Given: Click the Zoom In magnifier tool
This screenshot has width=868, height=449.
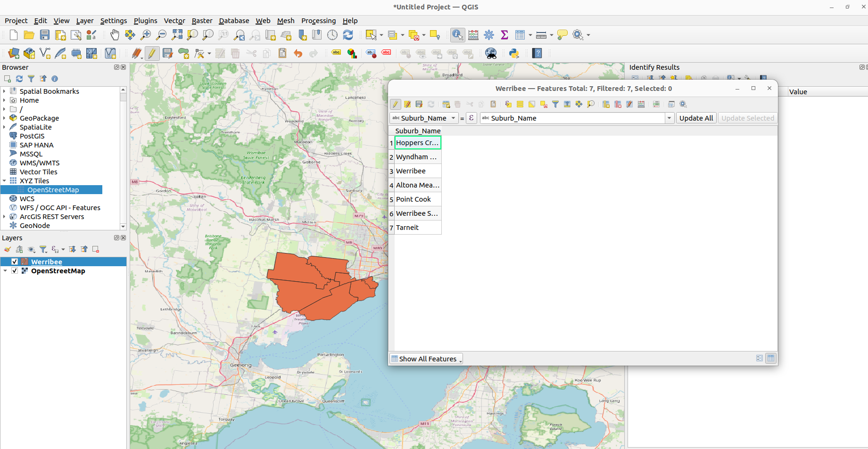Looking at the screenshot, I should [x=146, y=35].
